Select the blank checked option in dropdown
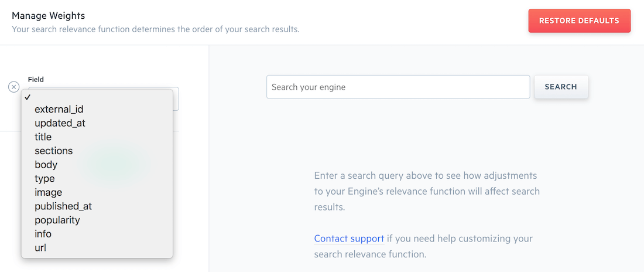Screen dimensions: 644x272 click(97, 97)
